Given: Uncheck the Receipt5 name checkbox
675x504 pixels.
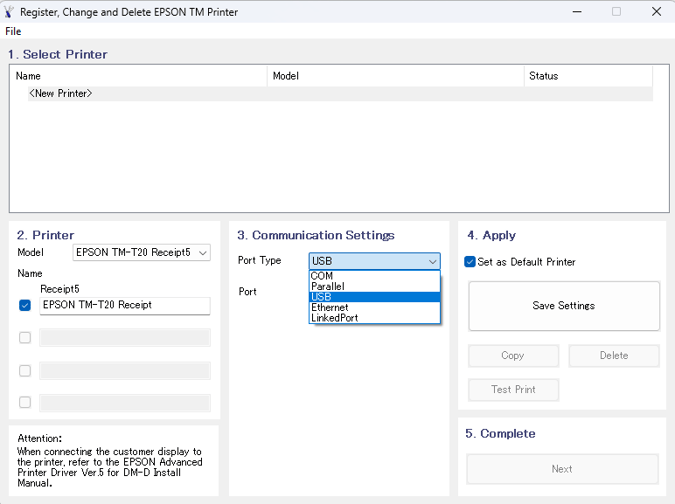Looking at the screenshot, I should [x=25, y=305].
